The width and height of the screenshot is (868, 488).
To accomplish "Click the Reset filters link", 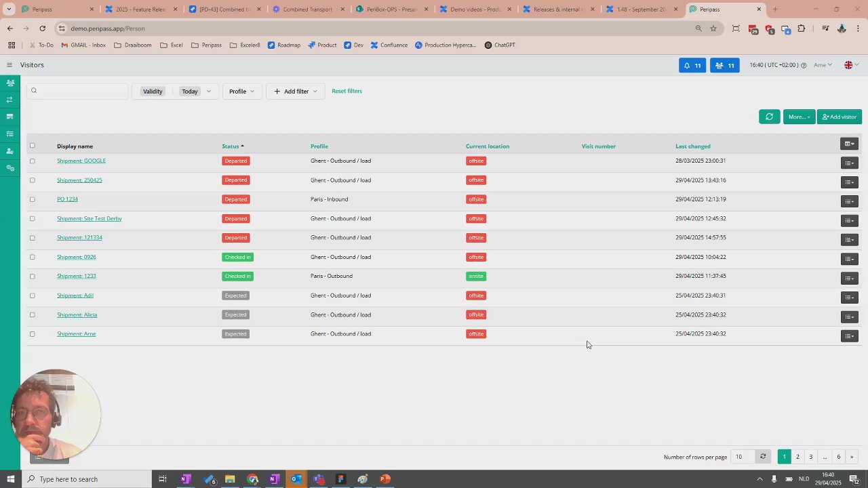I will click(347, 91).
